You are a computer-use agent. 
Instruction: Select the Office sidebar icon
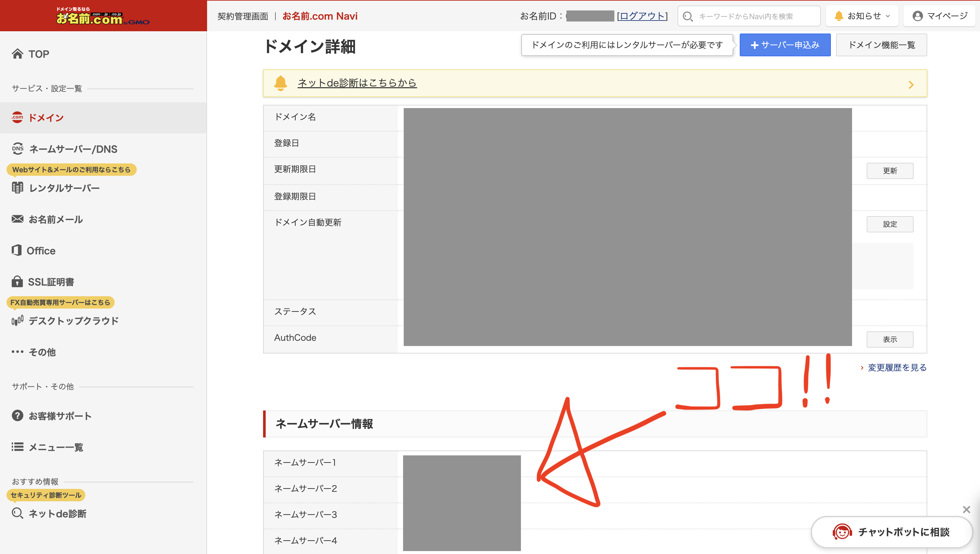click(17, 250)
